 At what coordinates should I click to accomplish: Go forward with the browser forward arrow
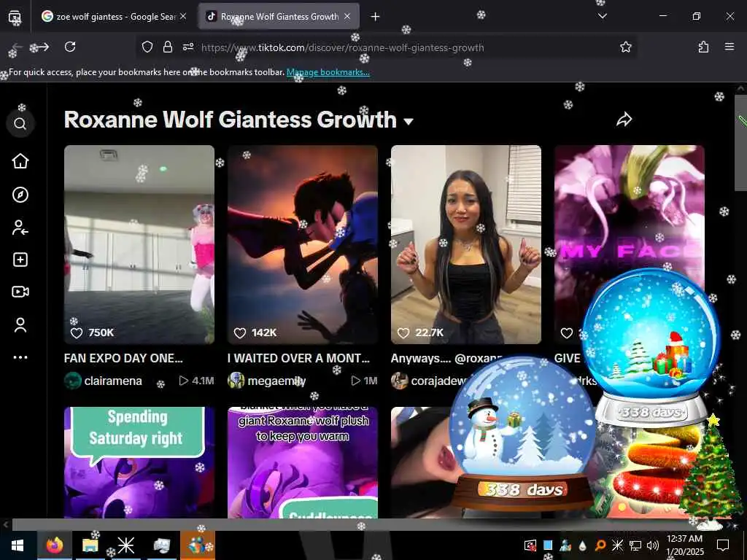pos(43,47)
